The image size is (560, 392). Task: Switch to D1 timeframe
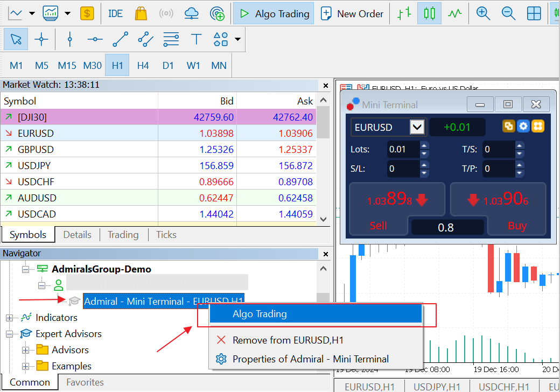tap(168, 65)
